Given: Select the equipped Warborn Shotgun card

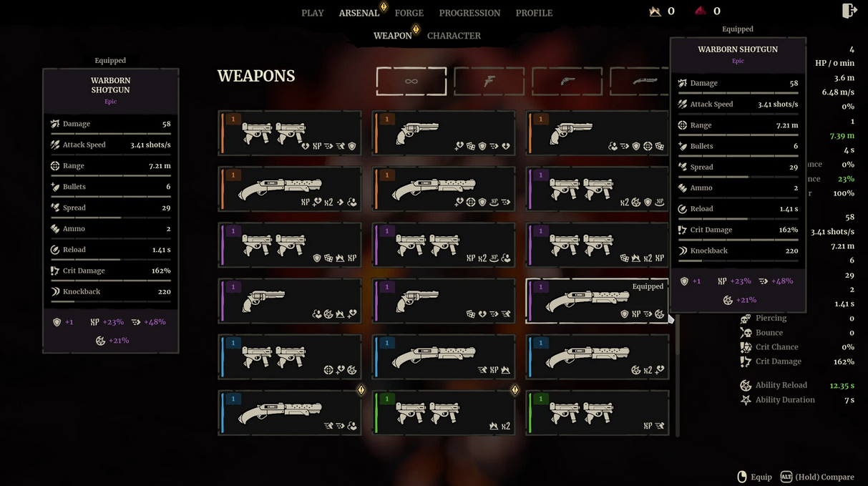Looking at the screenshot, I should [x=597, y=301].
